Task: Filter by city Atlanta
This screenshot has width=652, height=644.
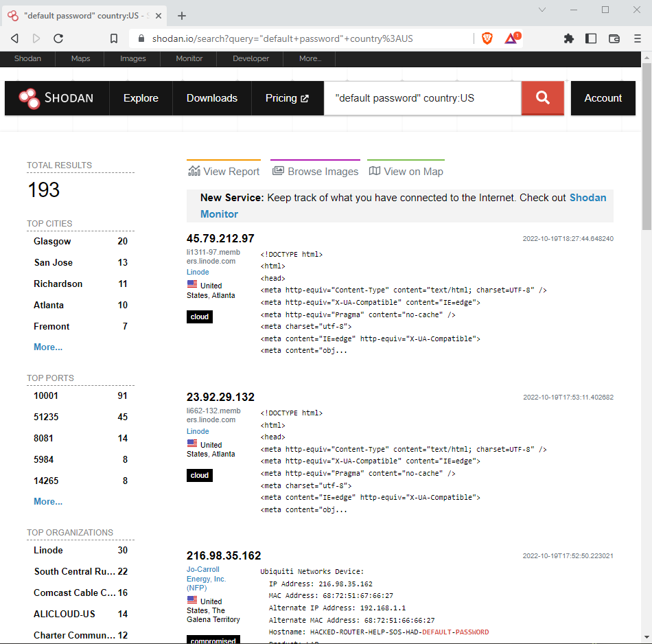Action: 49,305
